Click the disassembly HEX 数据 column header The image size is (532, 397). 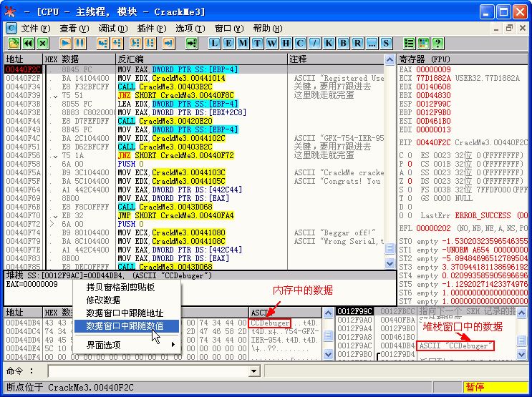pyautogui.click(x=79, y=59)
